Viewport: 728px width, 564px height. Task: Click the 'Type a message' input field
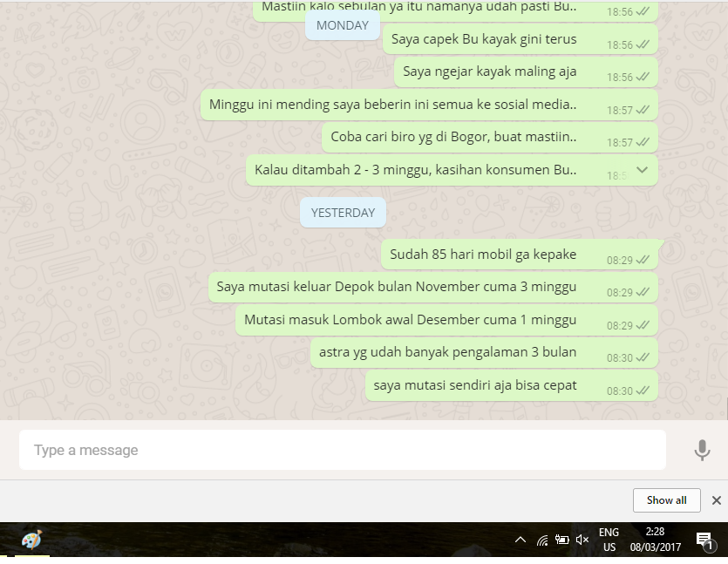pos(342,450)
